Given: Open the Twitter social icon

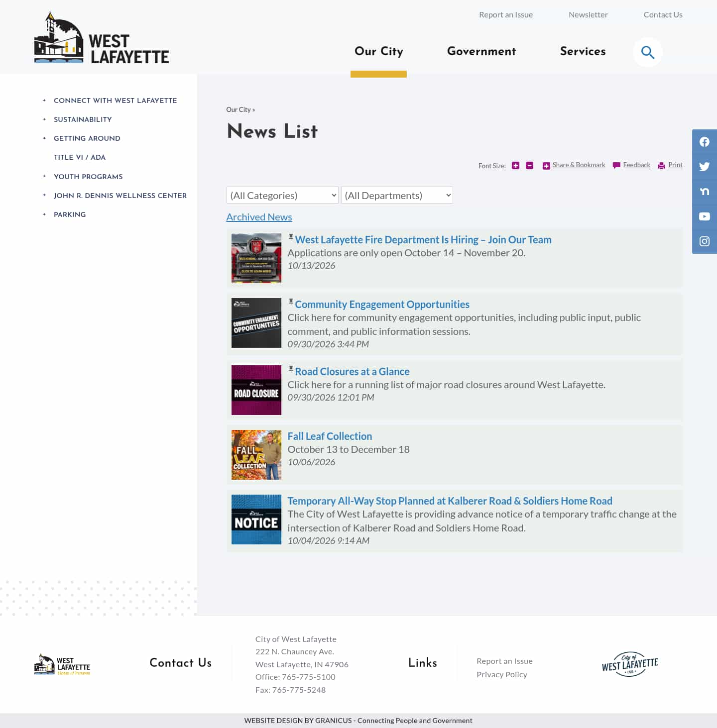Looking at the screenshot, I should pyautogui.click(x=705, y=167).
